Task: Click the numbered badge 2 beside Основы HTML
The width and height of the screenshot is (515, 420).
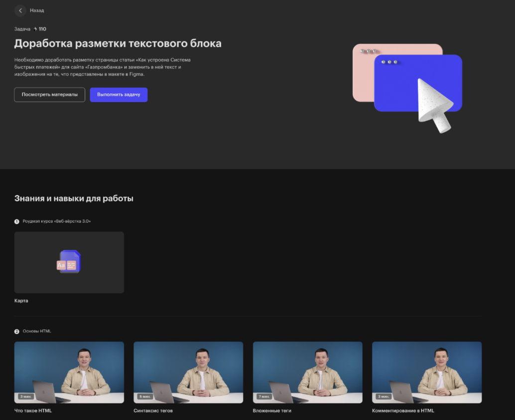Action: (x=15, y=331)
